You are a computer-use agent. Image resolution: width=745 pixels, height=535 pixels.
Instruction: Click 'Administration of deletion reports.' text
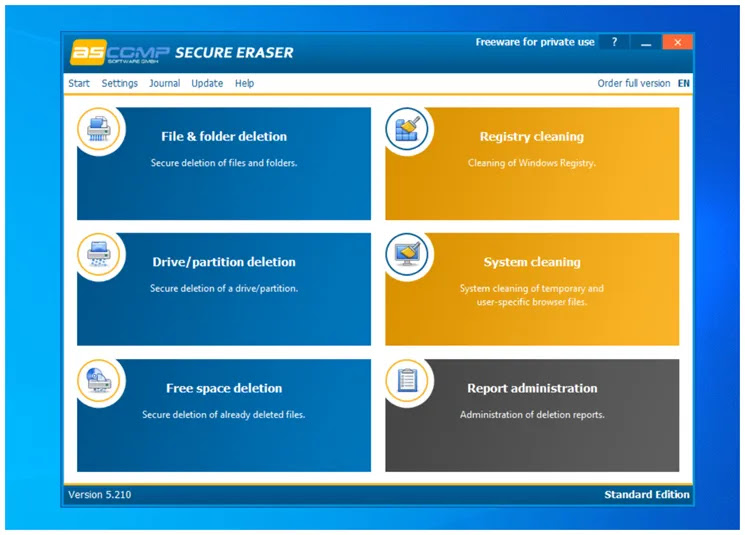coord(532,415)
